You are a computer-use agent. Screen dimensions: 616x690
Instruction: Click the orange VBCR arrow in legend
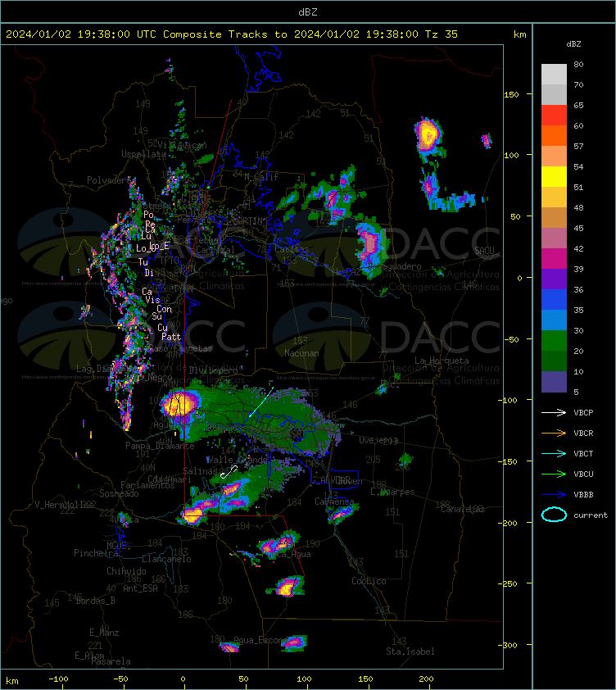554,433
